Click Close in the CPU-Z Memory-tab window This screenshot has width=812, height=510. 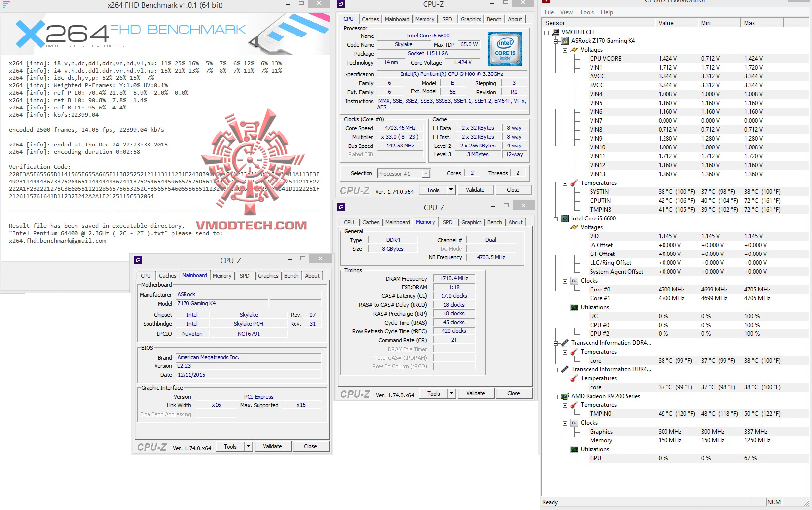(514, 393)
